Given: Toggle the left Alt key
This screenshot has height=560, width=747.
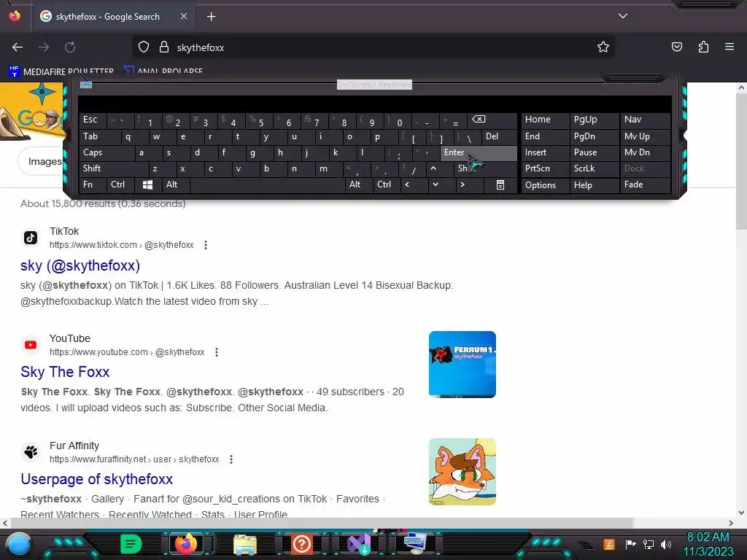Looking at the screenshot, I should tap(175, 184).
